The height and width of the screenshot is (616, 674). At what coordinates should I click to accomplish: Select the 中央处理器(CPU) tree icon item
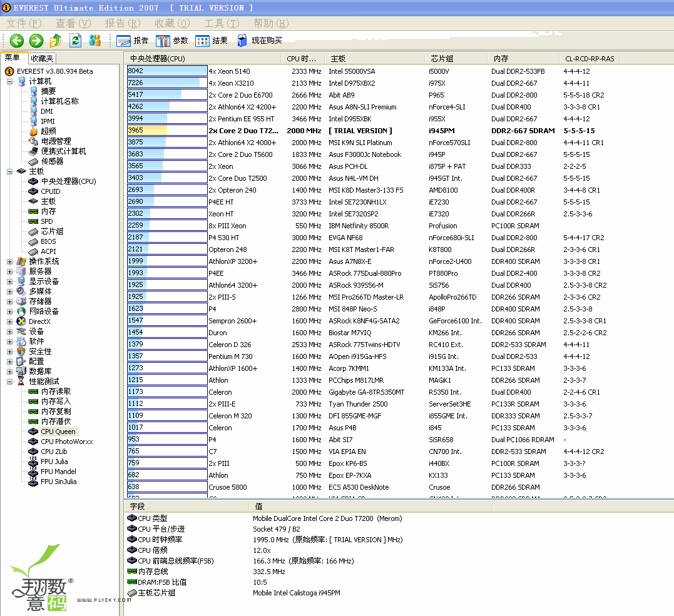[33, 181]
